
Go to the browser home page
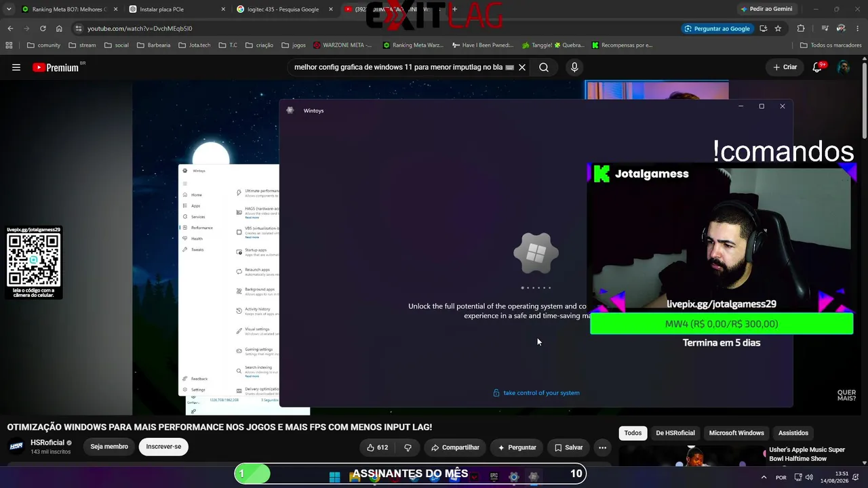point(59,28)
